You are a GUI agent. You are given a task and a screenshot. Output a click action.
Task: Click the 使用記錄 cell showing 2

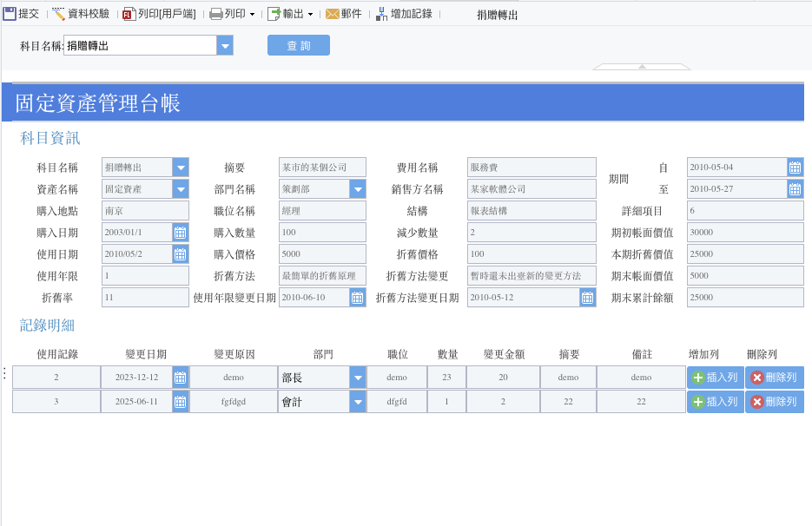[56, 378]
